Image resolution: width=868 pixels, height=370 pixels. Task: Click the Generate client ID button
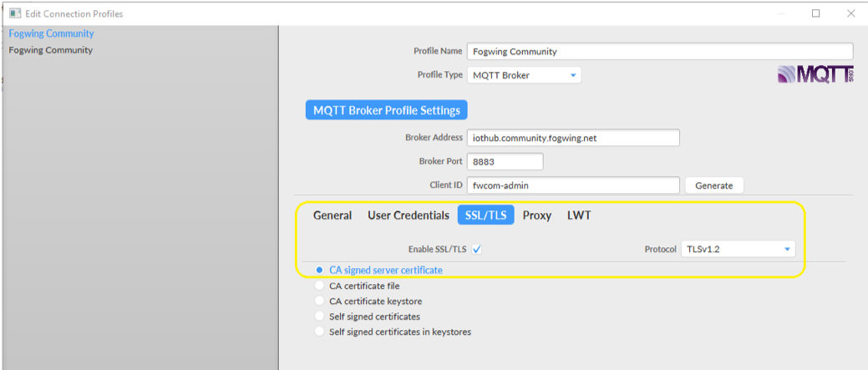pyautogui.click(x=714, y=185)
